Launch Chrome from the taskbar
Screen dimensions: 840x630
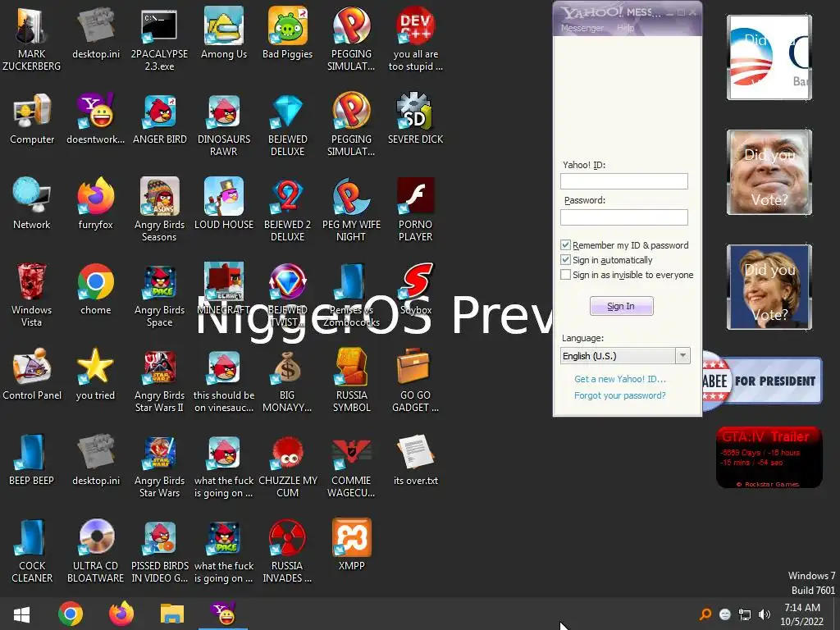click(x=71, y=614)
